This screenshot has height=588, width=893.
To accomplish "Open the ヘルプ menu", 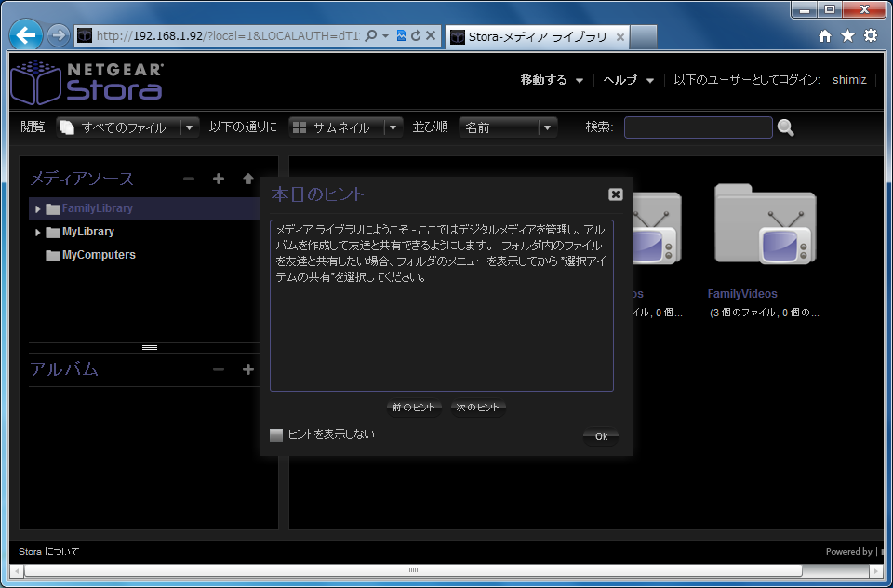I will 628,80.
